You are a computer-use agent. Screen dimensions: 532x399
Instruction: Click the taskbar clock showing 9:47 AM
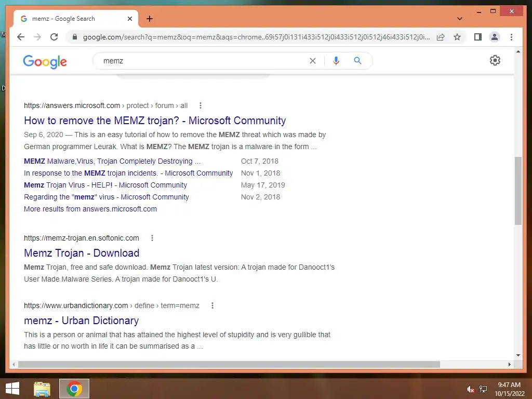coord(509,389)
